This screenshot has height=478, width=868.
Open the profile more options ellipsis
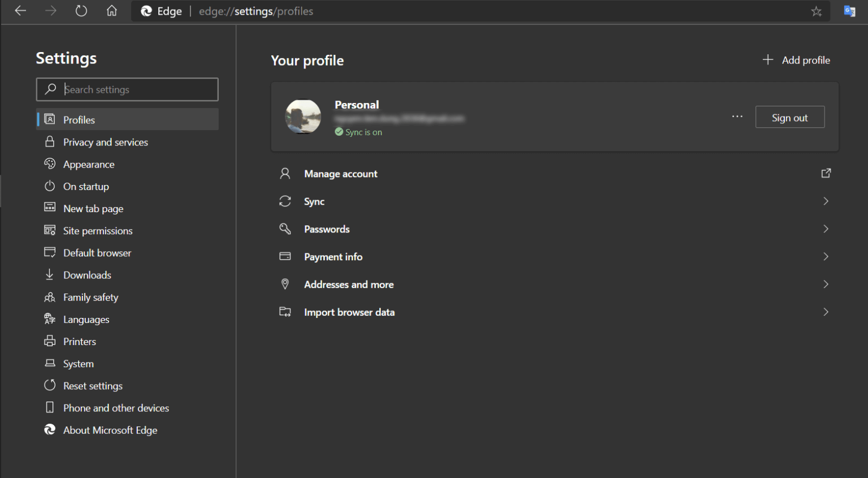[737, 117]
